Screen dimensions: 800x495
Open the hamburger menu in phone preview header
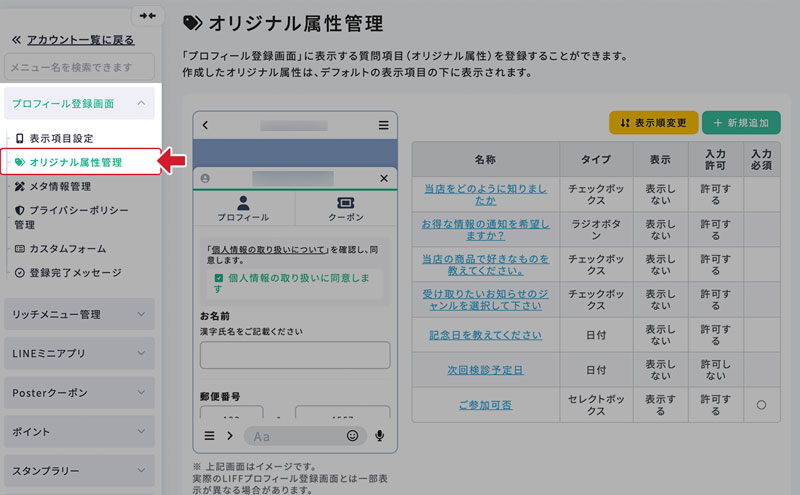tap(383, 125)
